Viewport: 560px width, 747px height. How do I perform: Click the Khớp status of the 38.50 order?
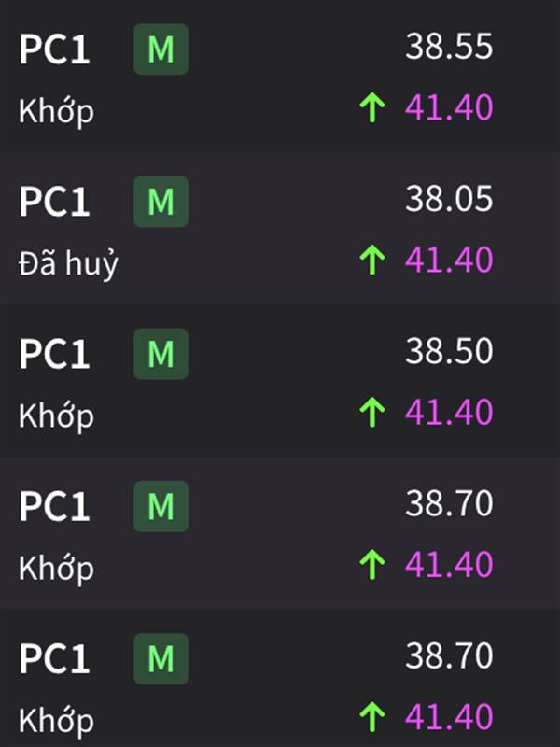click(56, 416)
